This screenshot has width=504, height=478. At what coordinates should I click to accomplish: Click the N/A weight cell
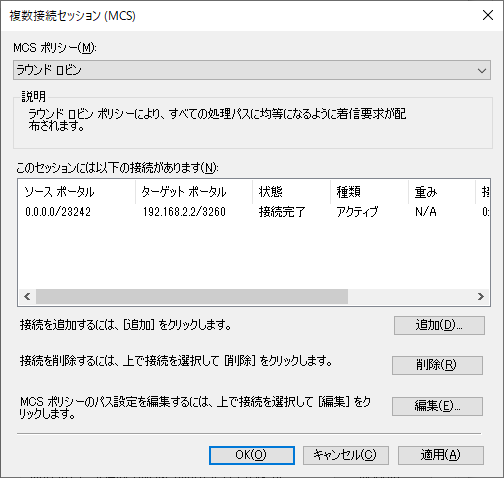point(426,212)
